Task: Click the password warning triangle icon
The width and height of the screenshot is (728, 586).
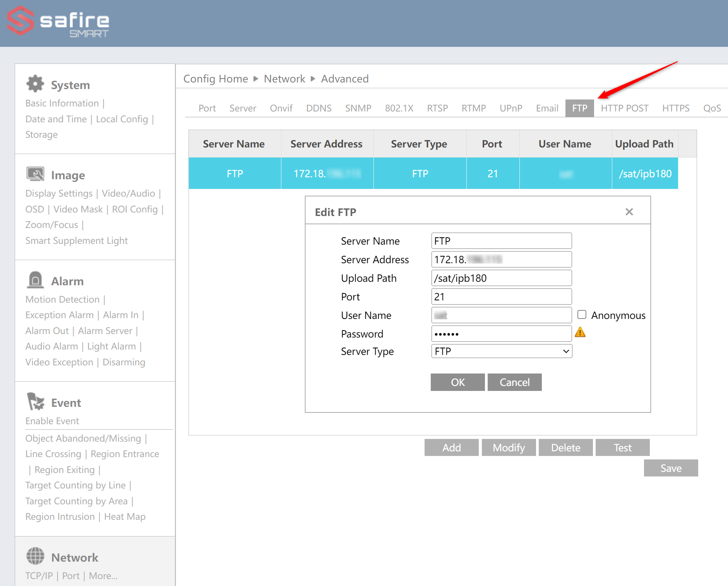Action: click(x=581, y=332)
